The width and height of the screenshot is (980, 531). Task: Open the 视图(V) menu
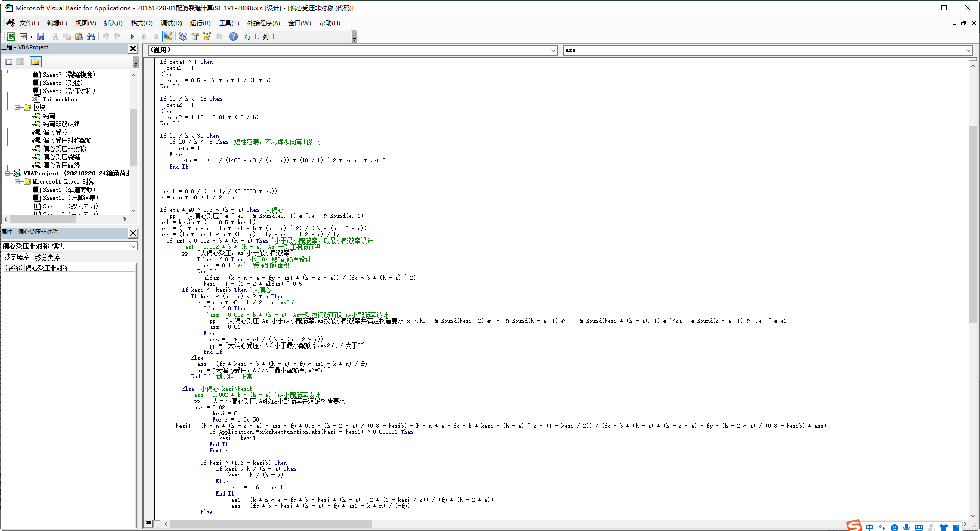pos(85,23)
